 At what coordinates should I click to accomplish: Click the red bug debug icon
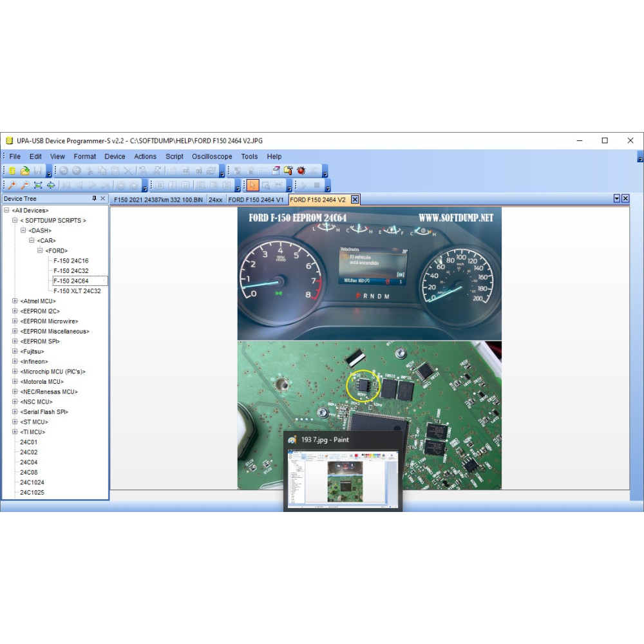click(301, 171)
